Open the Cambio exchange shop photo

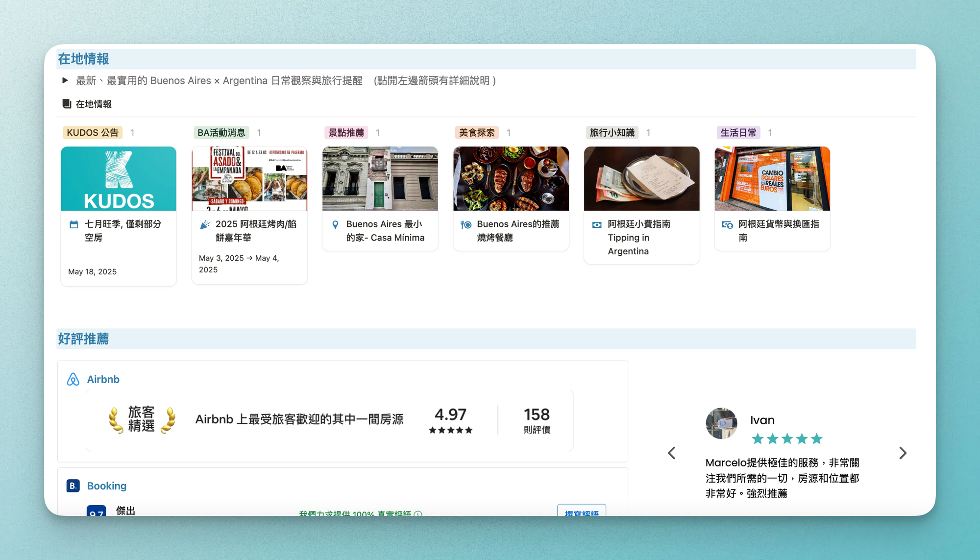[773, 178]
